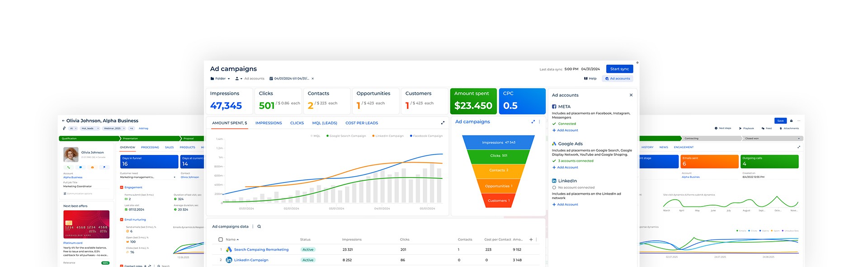Click the Impressions funnel segment
The image size is (868, 267).
coord(499,142)
